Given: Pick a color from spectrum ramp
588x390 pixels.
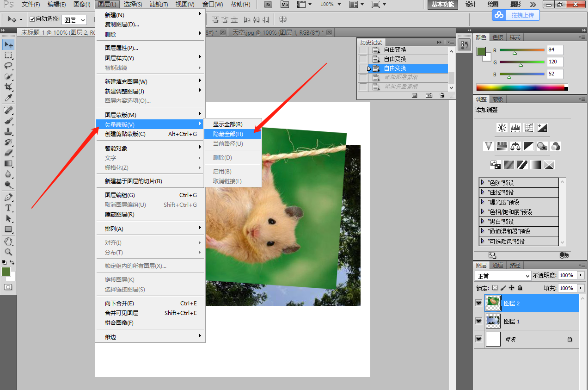Looking at the screenshot, I should (x=522, y=87).
